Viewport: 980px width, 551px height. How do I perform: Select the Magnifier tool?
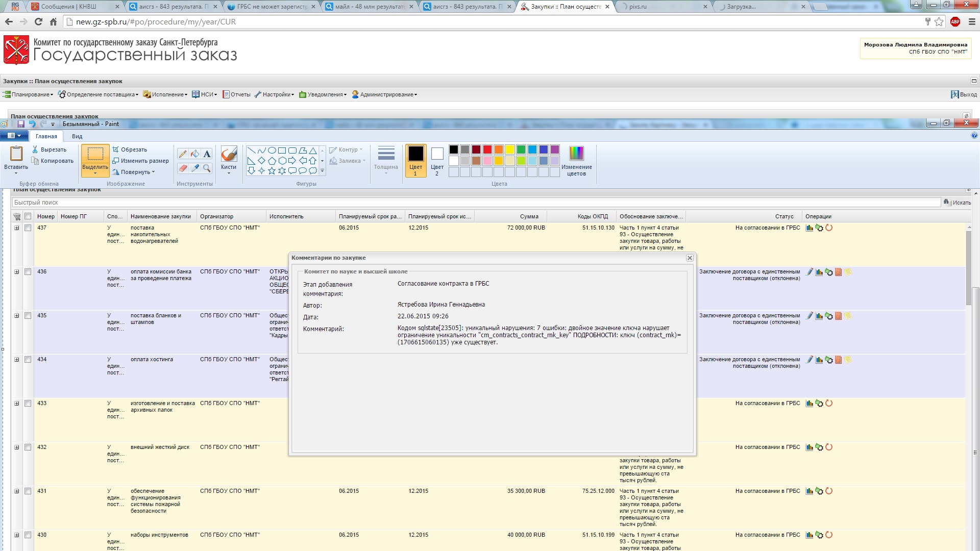(207, 168)
